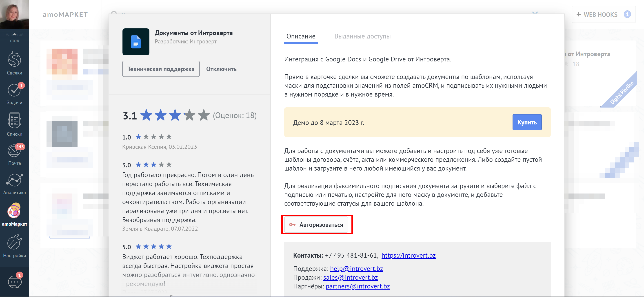Click the + WEB HOOKS button
644x297 pixels.
(x=604, y=15)
